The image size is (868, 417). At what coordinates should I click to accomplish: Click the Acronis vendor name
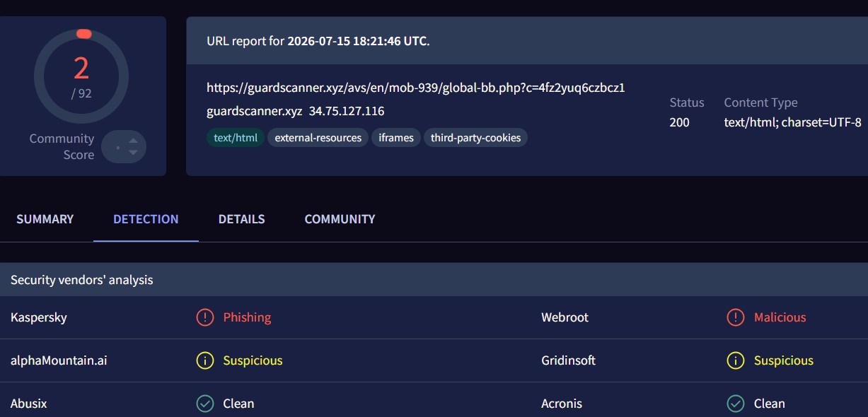pos(562,404)
